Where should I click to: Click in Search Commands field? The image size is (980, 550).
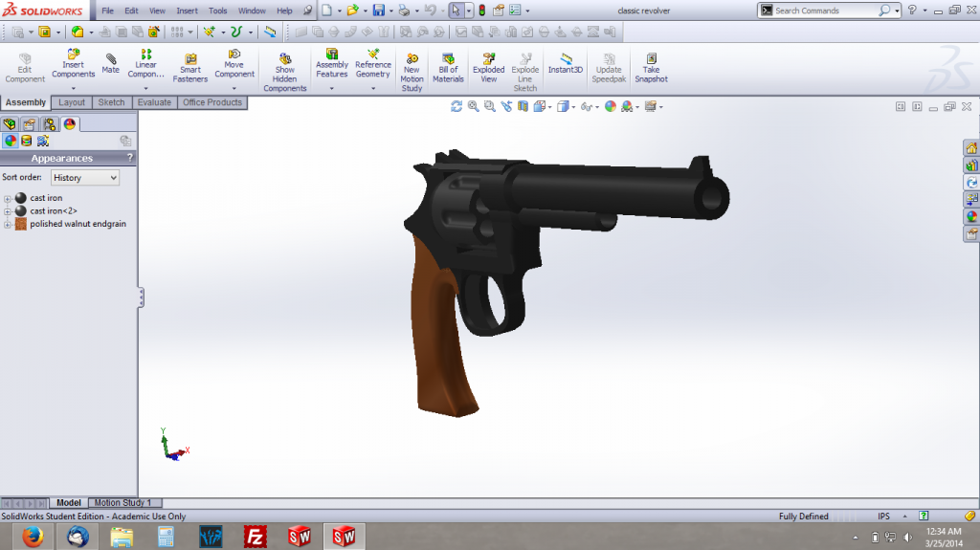coord(824,11)
